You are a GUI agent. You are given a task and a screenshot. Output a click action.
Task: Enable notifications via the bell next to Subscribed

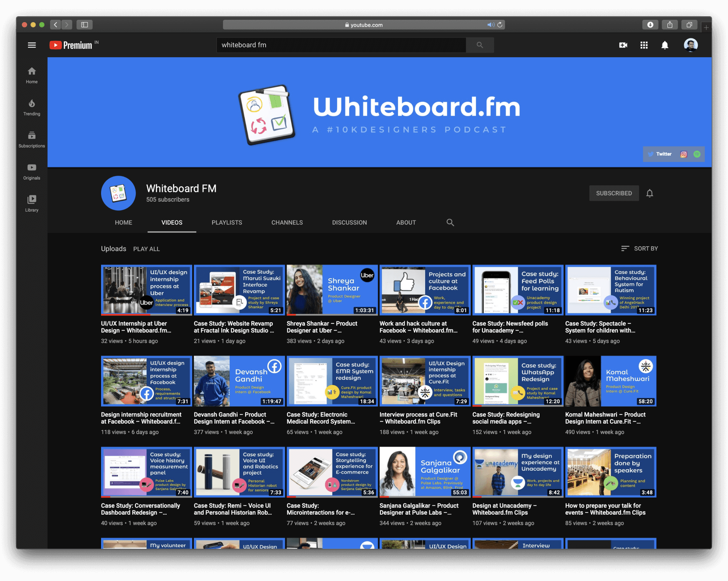tap(649, 193)
